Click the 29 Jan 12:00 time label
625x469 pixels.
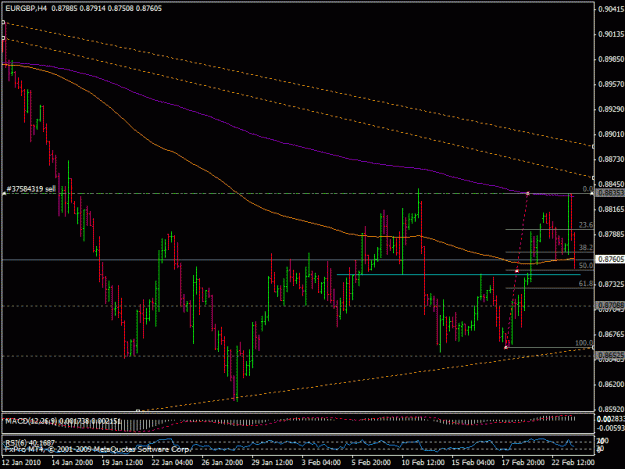coord(272,462)
